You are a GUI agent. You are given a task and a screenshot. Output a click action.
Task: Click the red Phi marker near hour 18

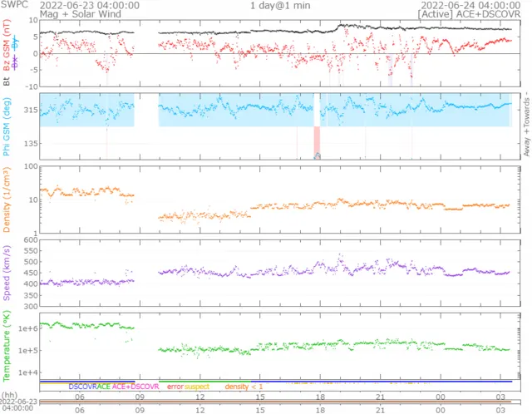click(x=317, y=139)
